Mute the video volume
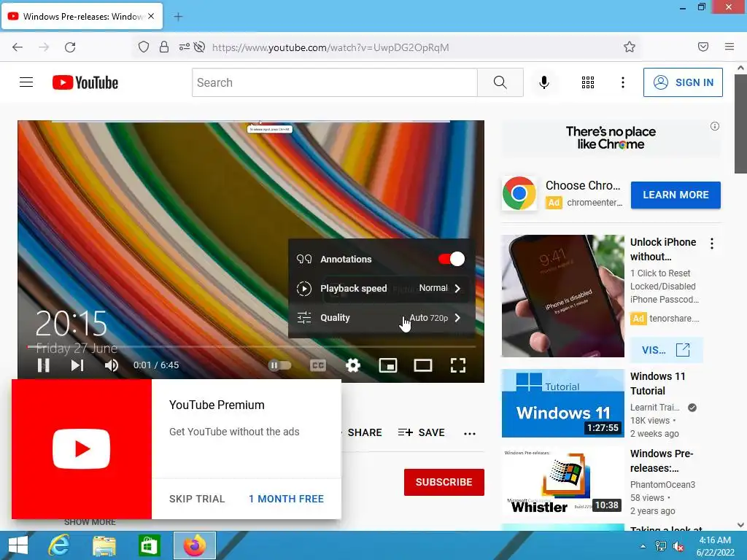Image resolution: width=747 pixels, height=560 pixels. pos(111,365)
